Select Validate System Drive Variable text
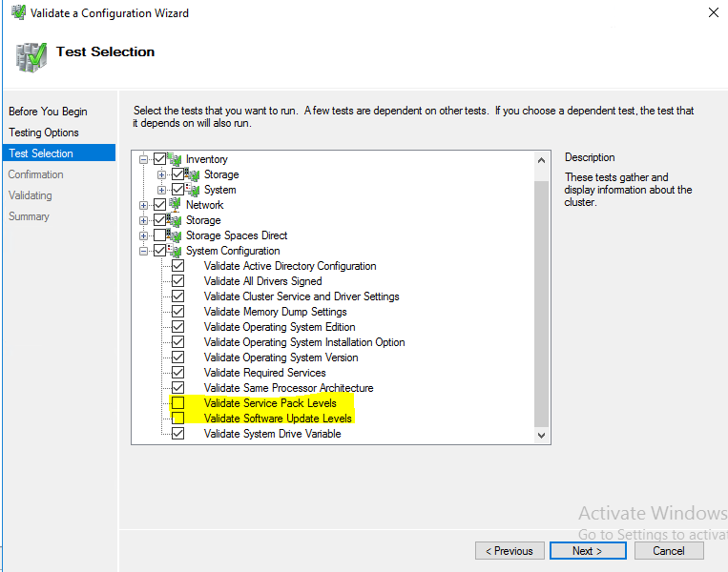The image size is (728, 572). (x=273, y=434)
